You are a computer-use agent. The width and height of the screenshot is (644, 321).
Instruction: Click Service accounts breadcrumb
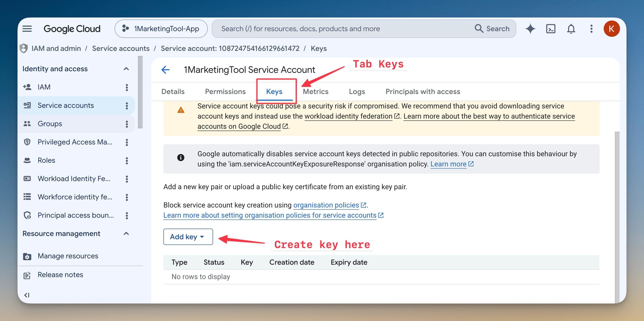click(121, 48)
